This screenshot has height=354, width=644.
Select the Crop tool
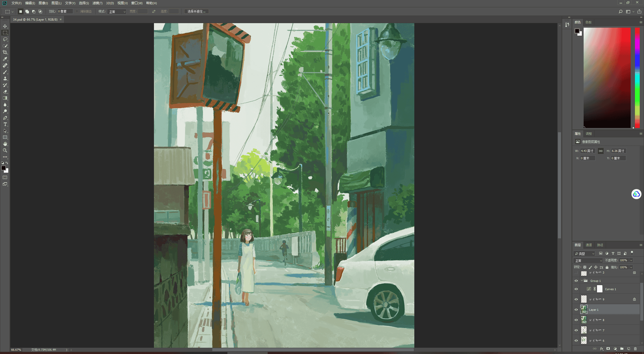coord(5,52)
